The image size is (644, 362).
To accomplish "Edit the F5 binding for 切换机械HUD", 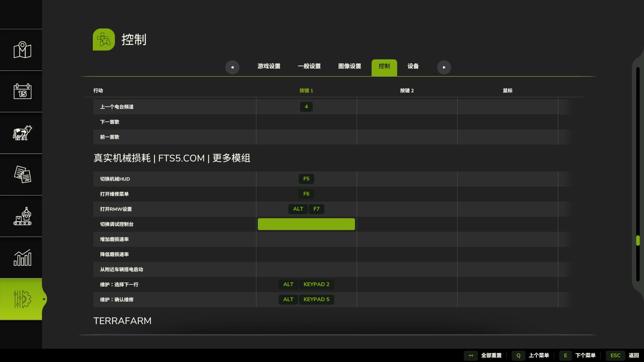I will tap(306, 179).
